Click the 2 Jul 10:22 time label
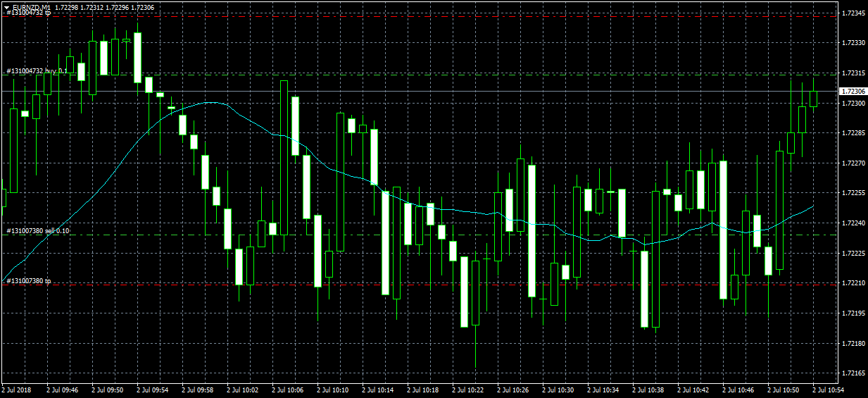Image resolution: width=868 pixels, height=398 pixels. click(467, 390)
